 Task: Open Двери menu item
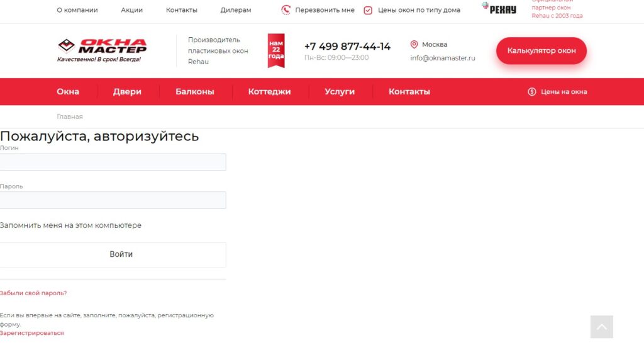tap(127, 92)
